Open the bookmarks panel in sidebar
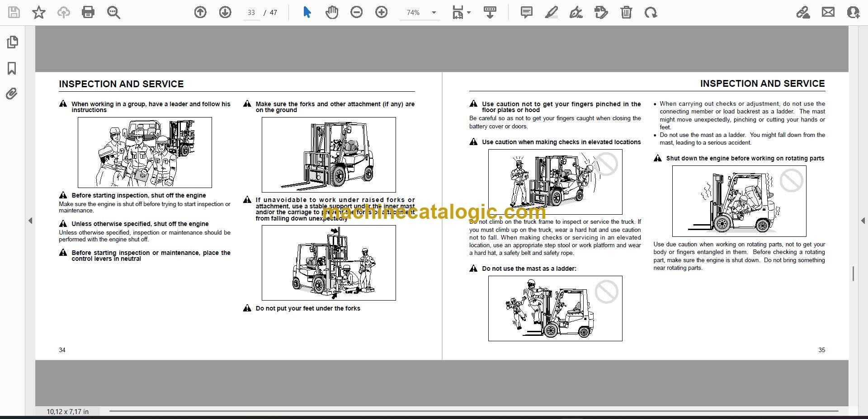868x419 pixels. 12,68
